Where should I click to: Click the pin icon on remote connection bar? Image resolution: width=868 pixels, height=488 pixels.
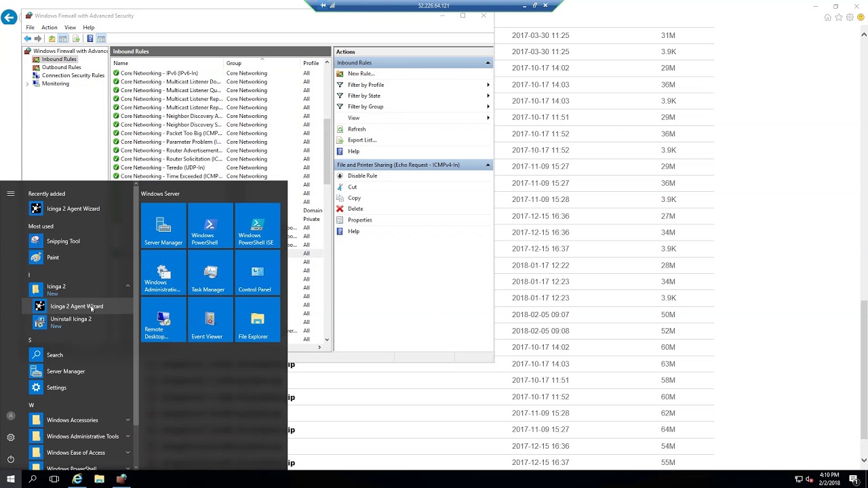[323, 5]
